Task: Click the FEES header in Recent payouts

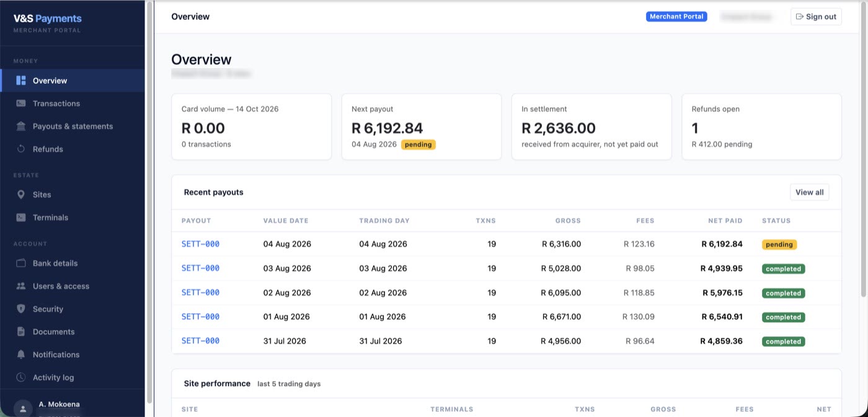Action: tap(645, 221)
